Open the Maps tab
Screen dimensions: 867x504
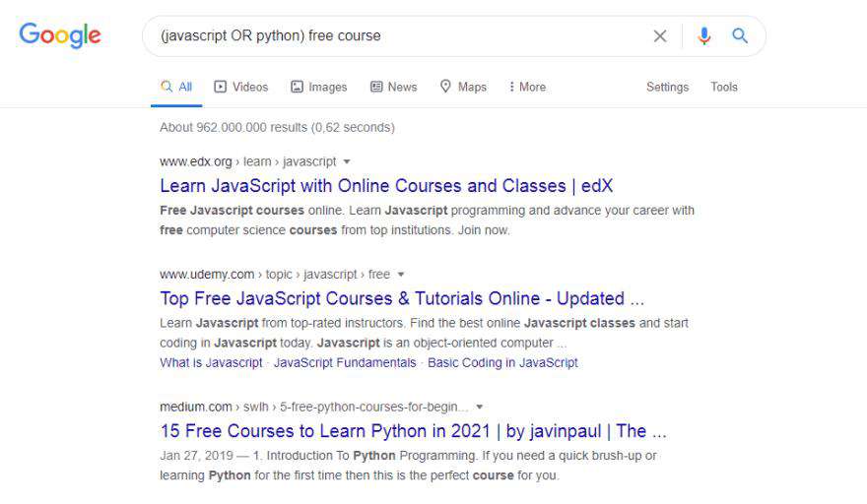(463, 87)
